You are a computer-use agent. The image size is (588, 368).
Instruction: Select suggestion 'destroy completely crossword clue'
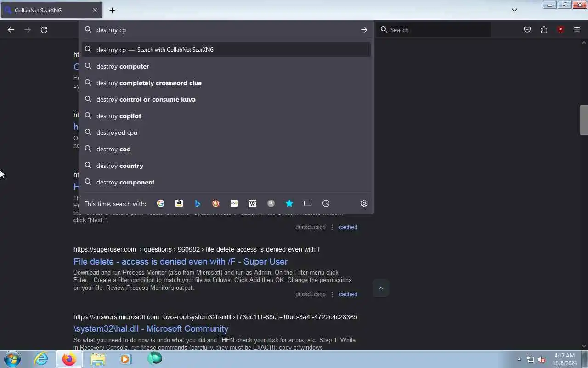coord(226,83)
